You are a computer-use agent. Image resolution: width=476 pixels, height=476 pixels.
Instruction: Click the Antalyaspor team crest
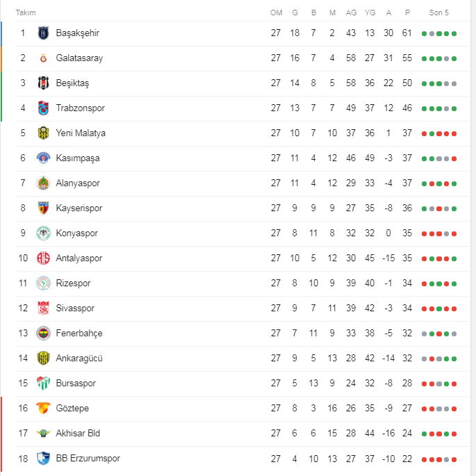[x=44, y=258]
